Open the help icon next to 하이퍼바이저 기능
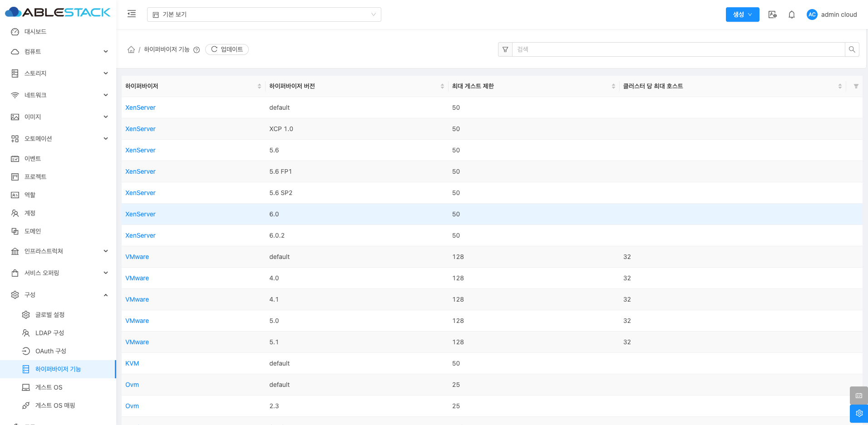 pos(197,50)
